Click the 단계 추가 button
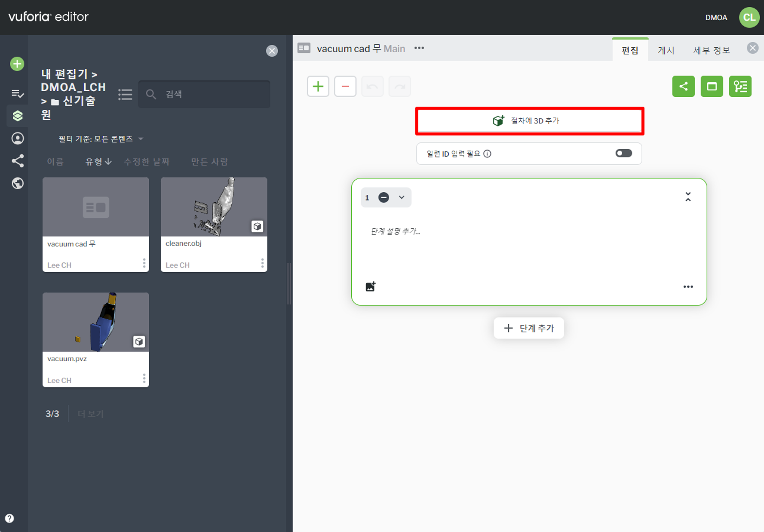 point(528,328)
